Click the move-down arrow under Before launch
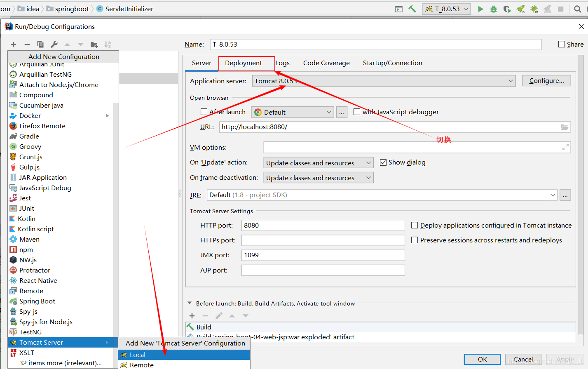The image size is (588, 369). (x=246, y=316)
